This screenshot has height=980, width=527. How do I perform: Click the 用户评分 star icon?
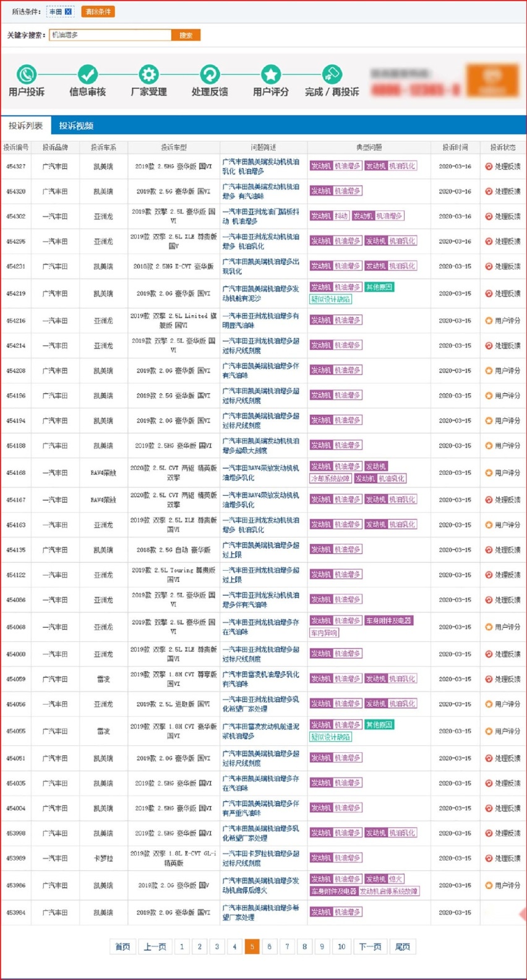pyautogui.click(x=270, y=74)
